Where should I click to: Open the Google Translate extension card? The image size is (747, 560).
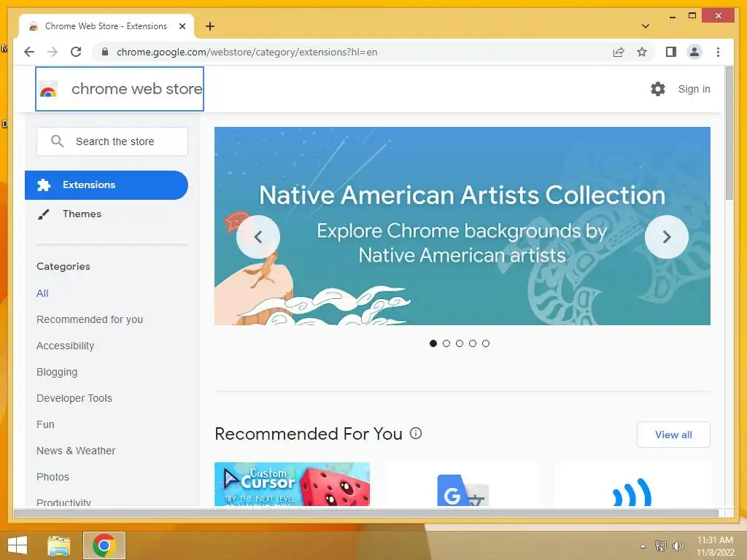[x=462, y=484]
